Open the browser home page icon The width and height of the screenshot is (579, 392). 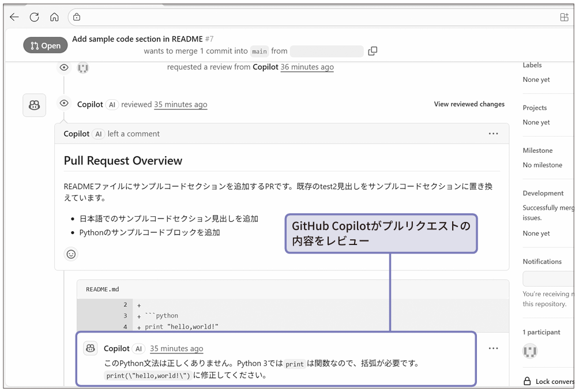54,17
